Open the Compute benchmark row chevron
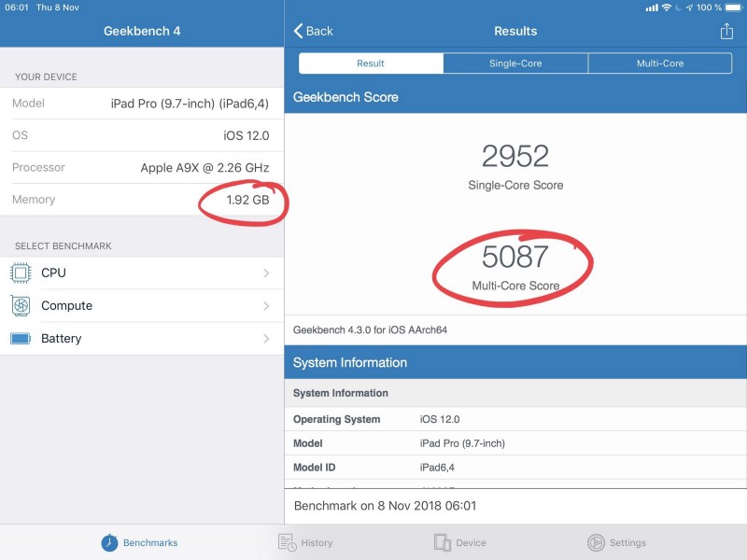Viewport: 747px width, 560px height. click(x=266, y=306)
